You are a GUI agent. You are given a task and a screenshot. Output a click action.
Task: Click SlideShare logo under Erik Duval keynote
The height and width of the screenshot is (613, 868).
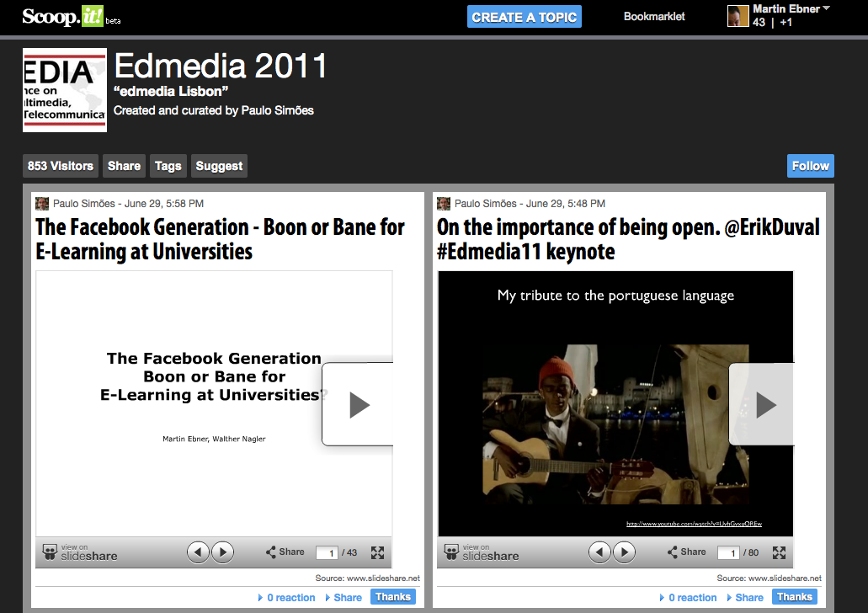click(x=482, y=552)
